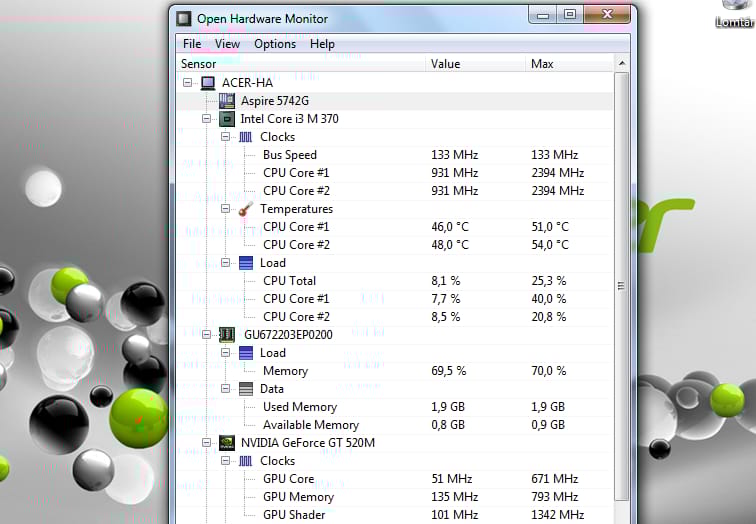
Task: Click the ACER-HA computer icon
Action: coord(208,83)
